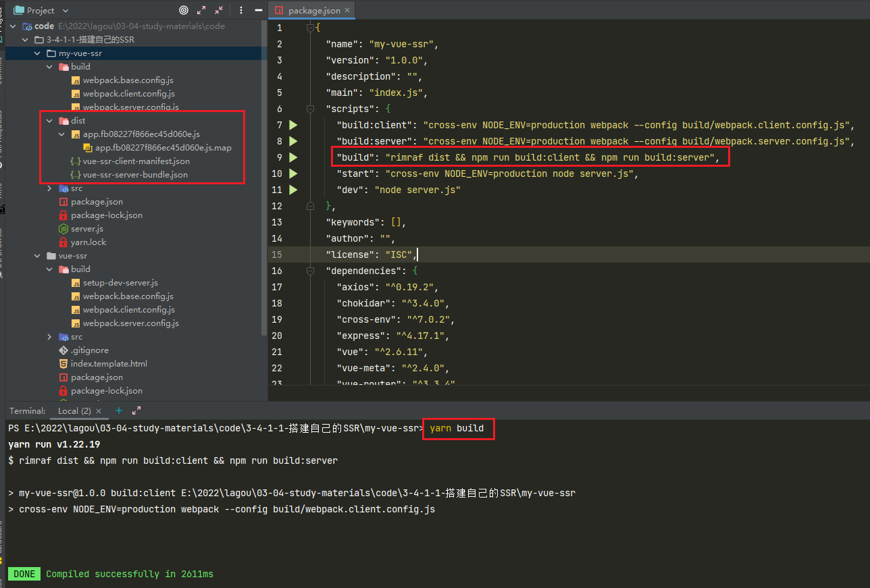This screenshot has height=588, width=870.
Task: Fold the scripts block in editor gutter
Action: click(x=311, y=109)
